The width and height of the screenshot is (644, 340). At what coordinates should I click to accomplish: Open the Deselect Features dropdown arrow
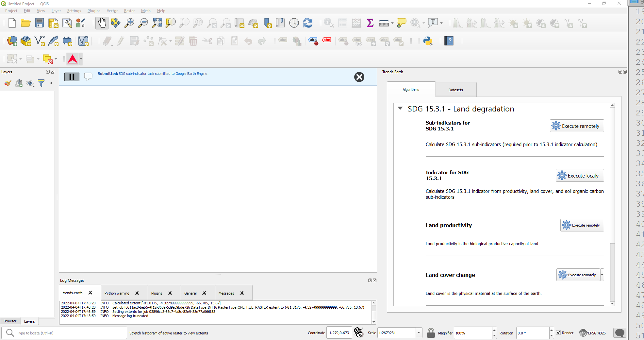[x=56, y=59]
